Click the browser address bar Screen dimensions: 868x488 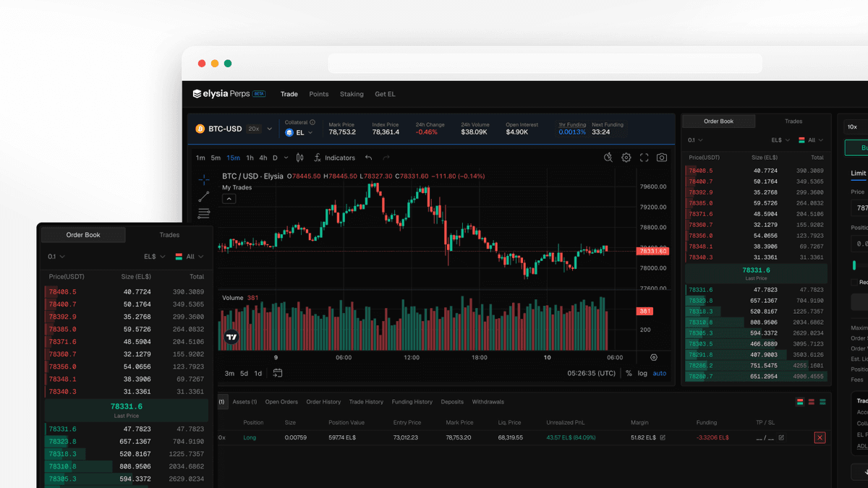point(545,64)
